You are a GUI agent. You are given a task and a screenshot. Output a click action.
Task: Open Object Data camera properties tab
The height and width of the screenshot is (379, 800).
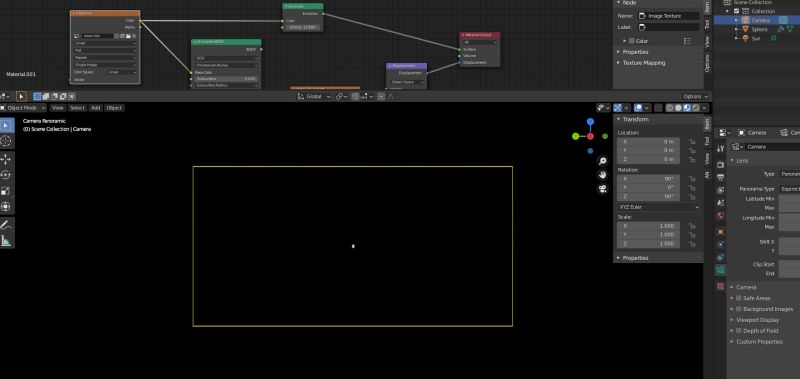click(x=720, y=270)
